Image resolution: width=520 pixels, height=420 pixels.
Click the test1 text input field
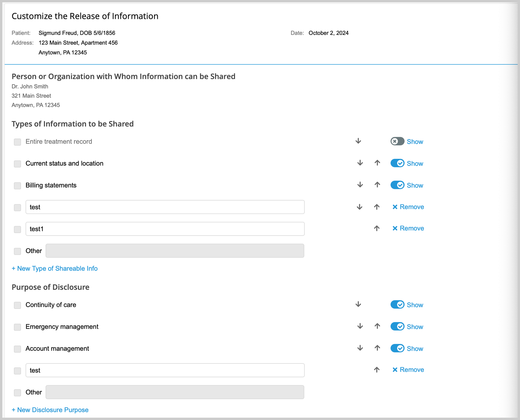click(165, 229)
